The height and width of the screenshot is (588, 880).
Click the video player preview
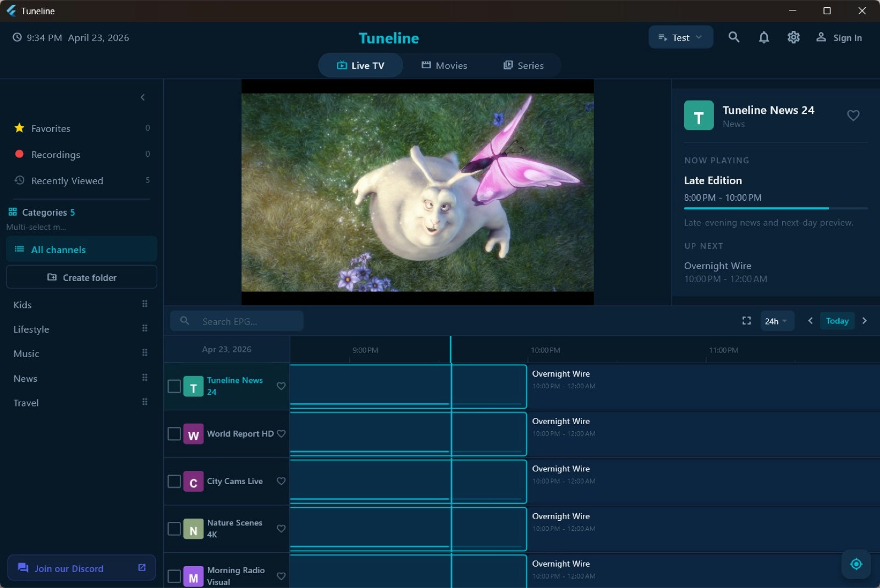417,192
